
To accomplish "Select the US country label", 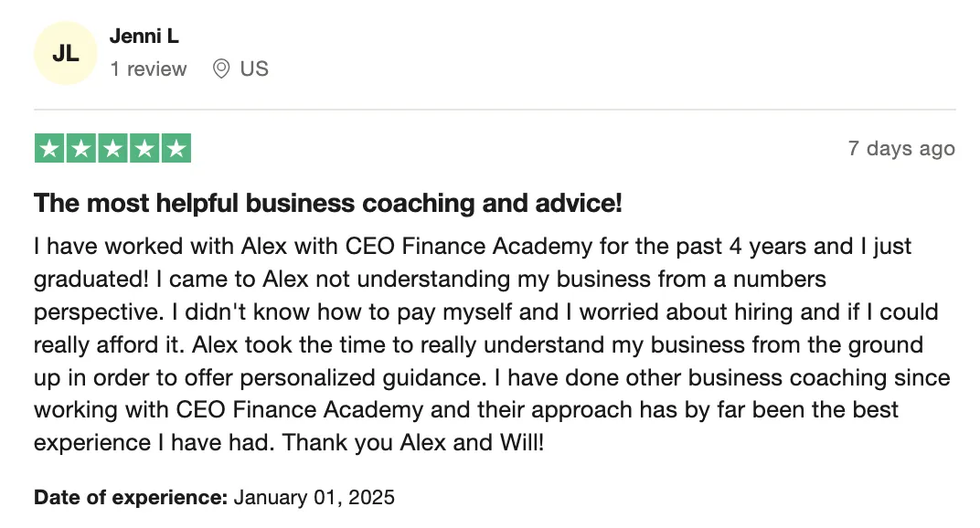I will 254,69.
